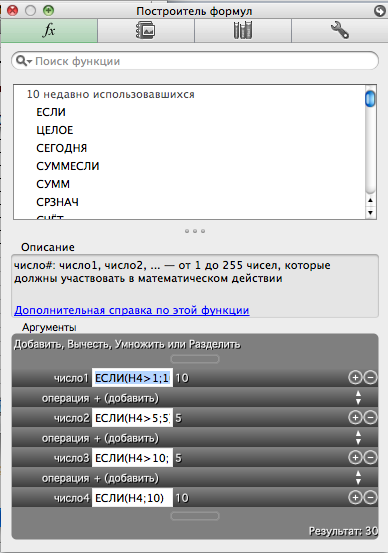Open the Reference Tools books tab
This screenshot has height=553, width=388.
point(243,31)
